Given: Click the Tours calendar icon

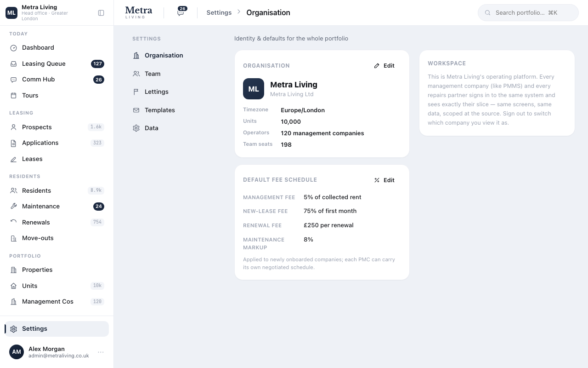Looking at the screenshot, I should pyautogui.click(x=13, y=96).
